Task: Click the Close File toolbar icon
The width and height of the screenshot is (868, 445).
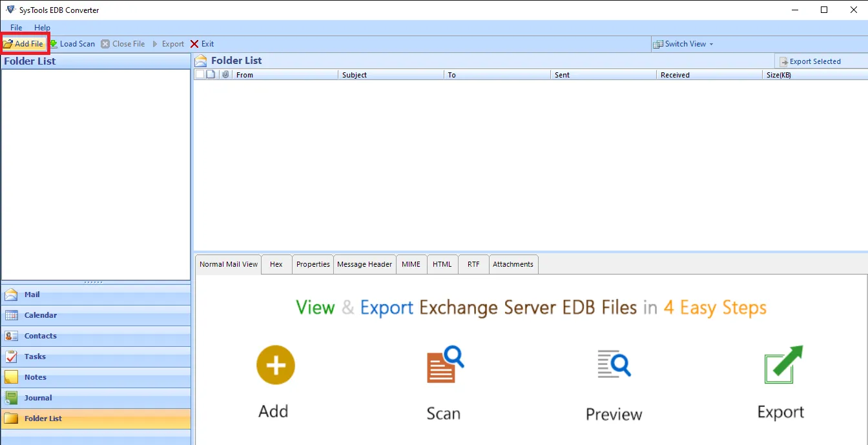Action: point(105,44)
